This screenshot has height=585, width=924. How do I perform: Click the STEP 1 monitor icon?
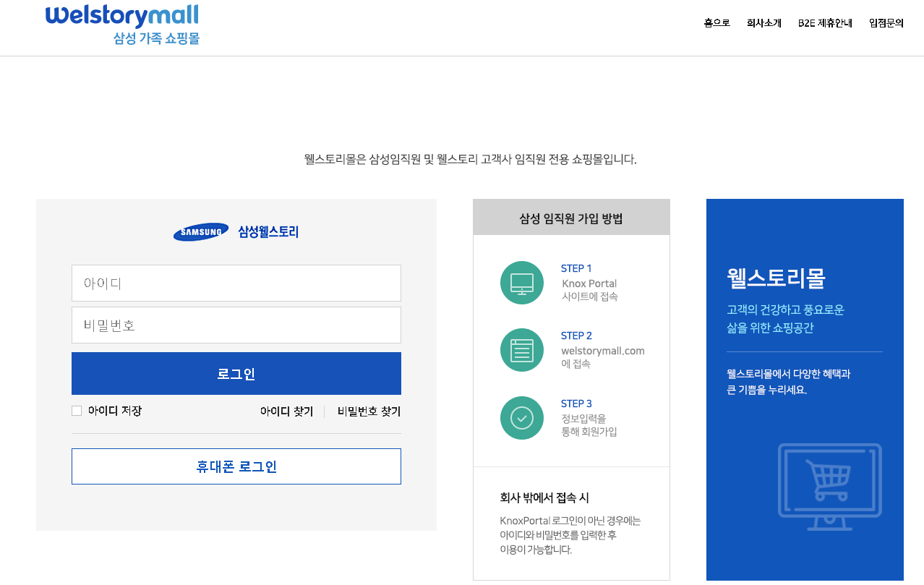(x=522, y=283)
